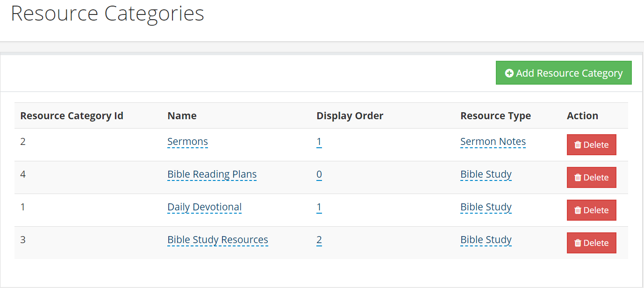Click the Resource Type column header
Image resolution: width=644 pixels, height=288 pixels.
coord(496,115)
